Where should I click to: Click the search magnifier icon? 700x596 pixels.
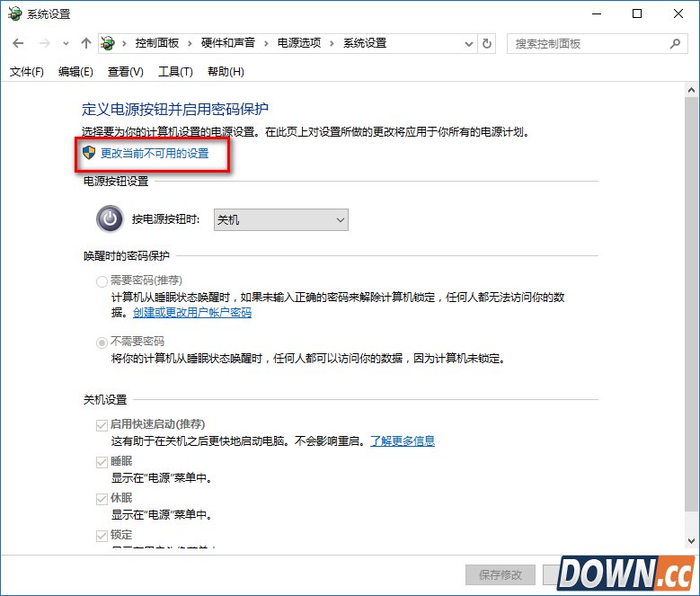click(x=675, y=44)
